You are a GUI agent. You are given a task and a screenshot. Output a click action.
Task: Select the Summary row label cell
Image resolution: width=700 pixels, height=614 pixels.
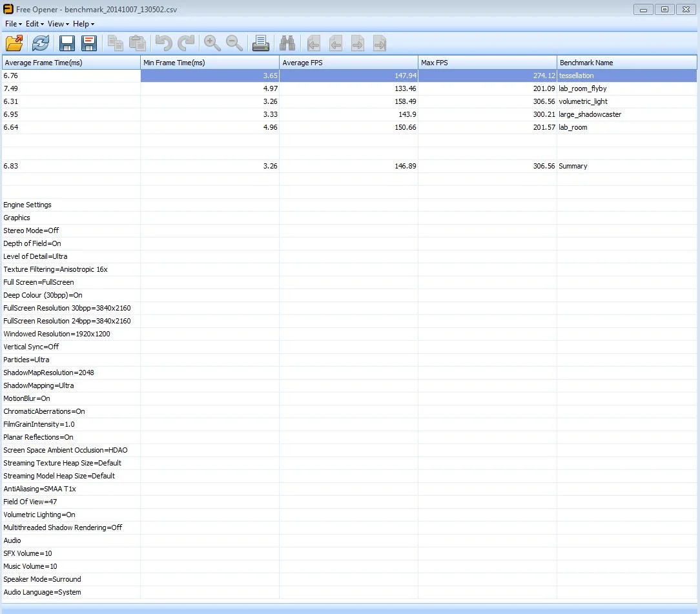627,166
